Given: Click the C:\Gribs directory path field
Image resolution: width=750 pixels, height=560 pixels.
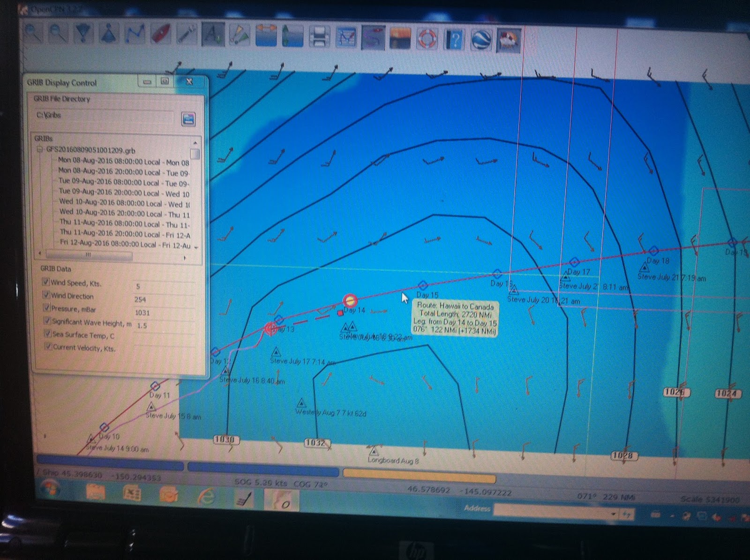Looking at the screenshot, I should (x=104, y=116).
